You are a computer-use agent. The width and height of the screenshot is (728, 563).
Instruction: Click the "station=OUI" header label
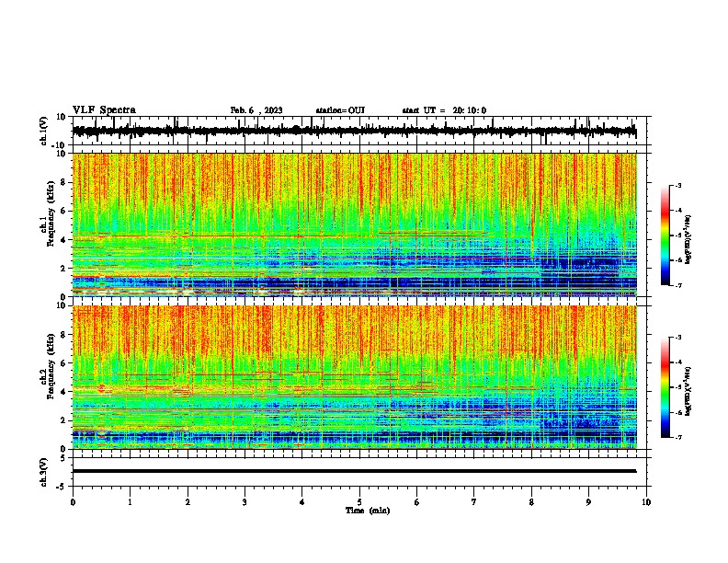click(340, 110)
